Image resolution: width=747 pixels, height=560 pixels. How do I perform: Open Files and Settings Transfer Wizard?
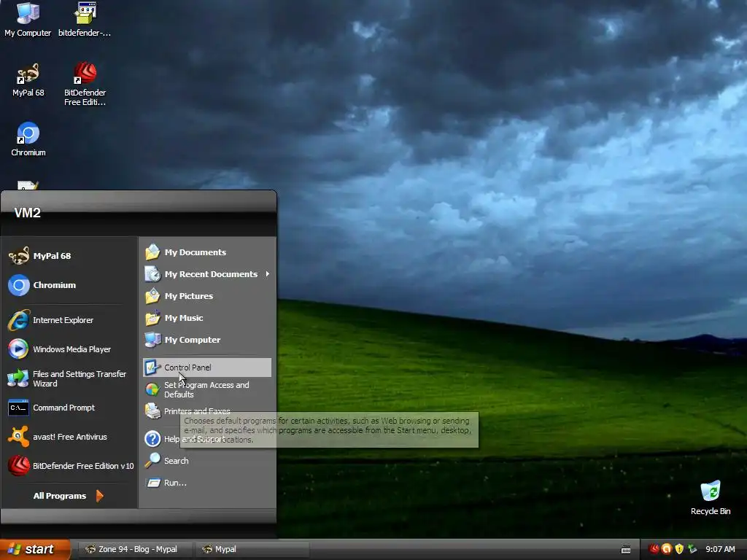click(69, 378)
